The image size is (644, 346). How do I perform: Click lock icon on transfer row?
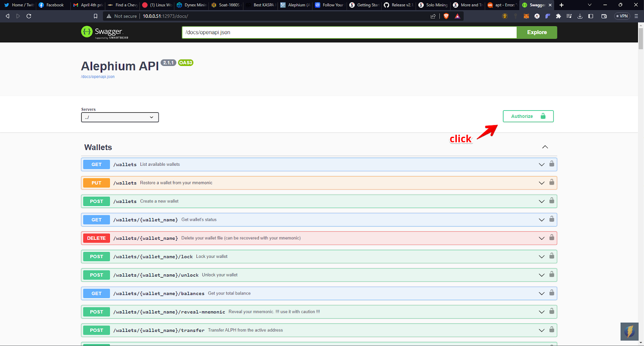[552, 330]
